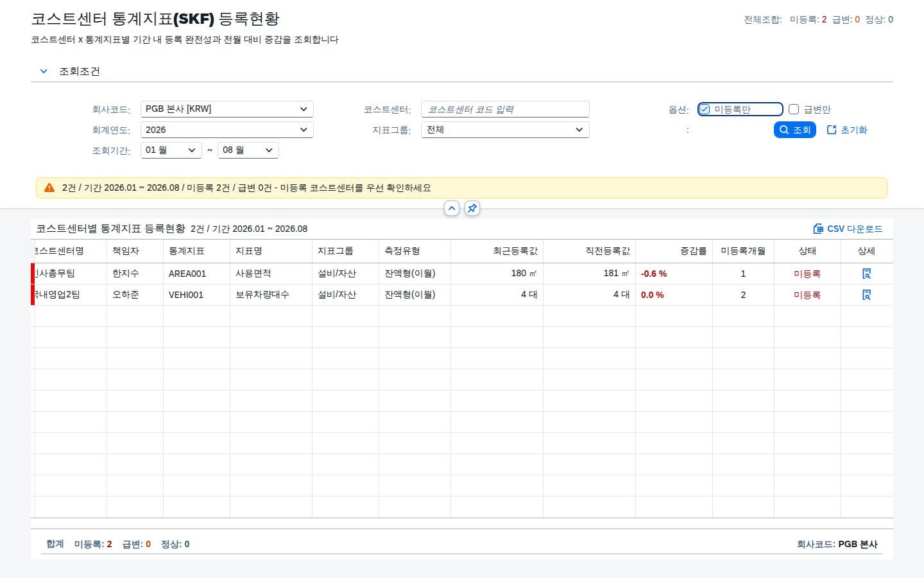Click the warning triangle icon in alert bar
Image resolution: width=924 pixels, height=578 pixels.
point(49,188)
